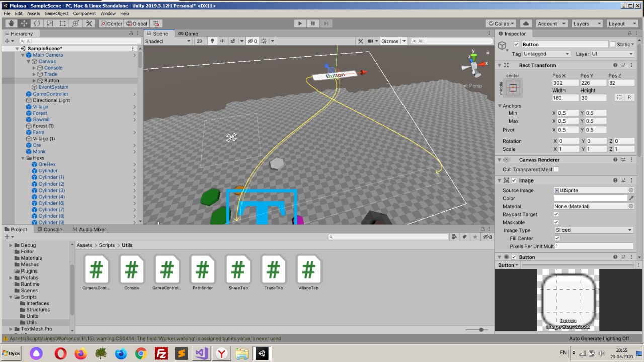Select the Rect tool in toolbar

coord(63,24)
